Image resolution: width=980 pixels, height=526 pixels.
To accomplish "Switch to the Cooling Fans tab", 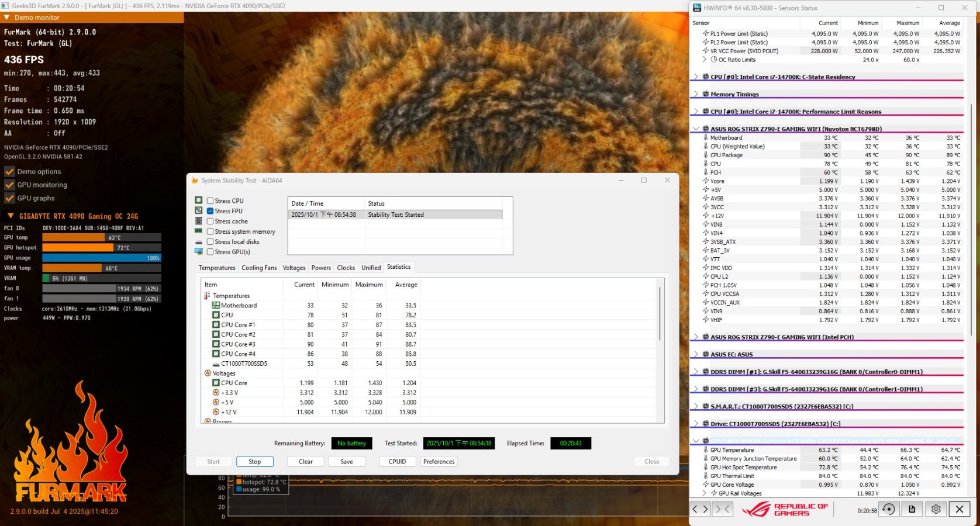I will click(x=258, y=268).
